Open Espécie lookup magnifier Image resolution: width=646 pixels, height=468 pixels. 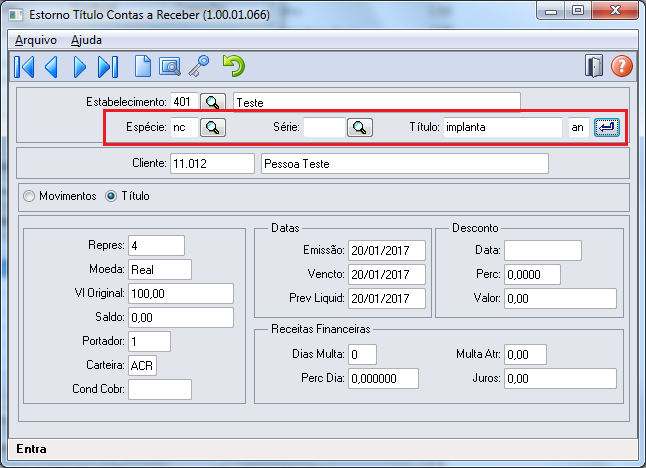pos(213,127)
